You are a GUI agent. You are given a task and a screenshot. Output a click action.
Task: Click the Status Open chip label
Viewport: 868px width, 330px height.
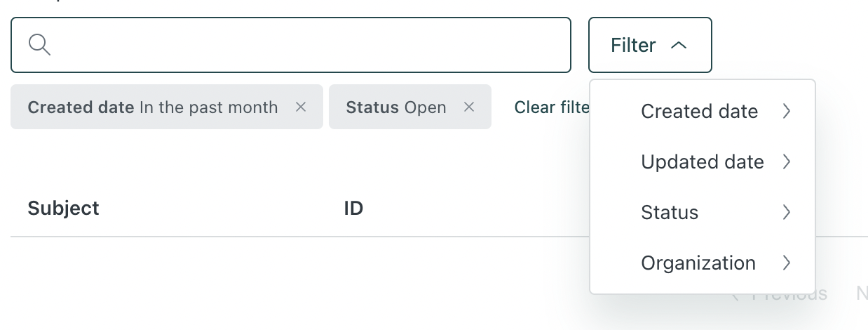[x=395, y=107]
